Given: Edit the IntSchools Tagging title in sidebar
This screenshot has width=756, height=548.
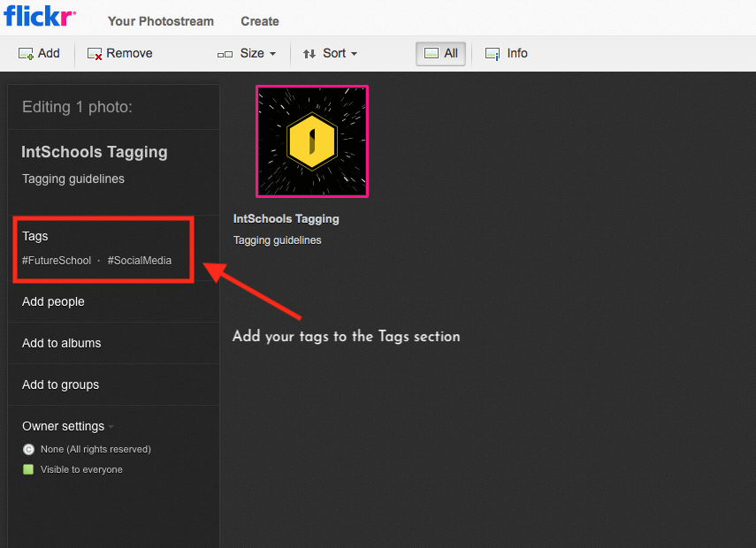Looking at the screenshot, I should tap(94, 152).
